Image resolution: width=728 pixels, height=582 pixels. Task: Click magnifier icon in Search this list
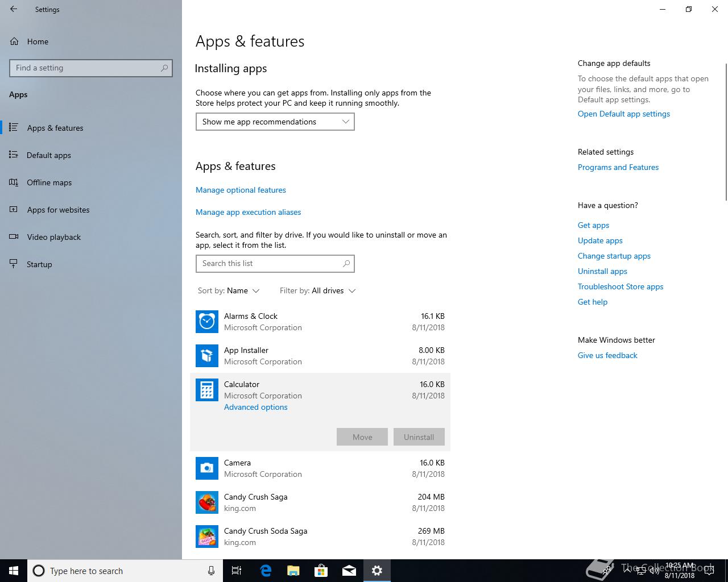point(346,263)
